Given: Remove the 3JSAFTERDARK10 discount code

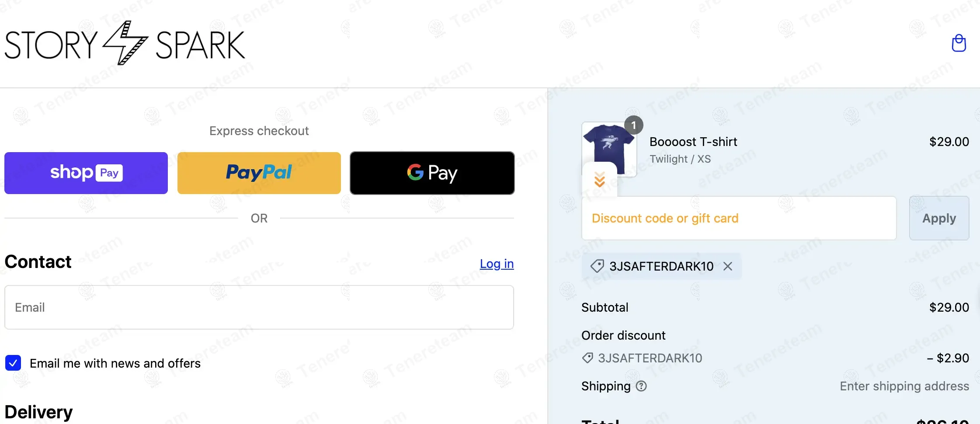Looking at the screenshot, I should [x=728, y=266].
